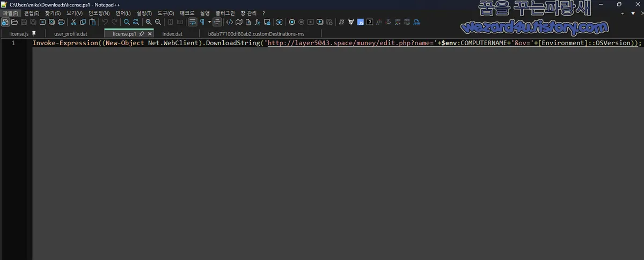
Task: Close the license.ps1 tab
Action: coord(150,34)
